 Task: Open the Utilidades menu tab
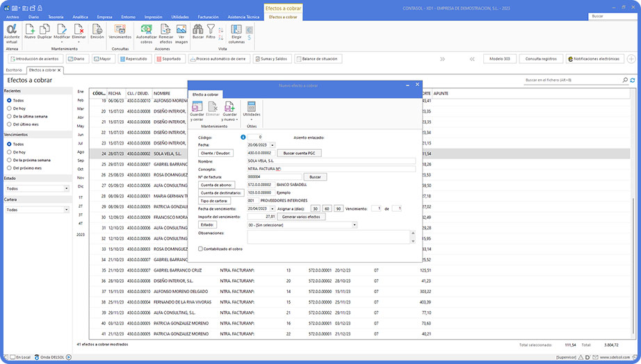point(180,17)
